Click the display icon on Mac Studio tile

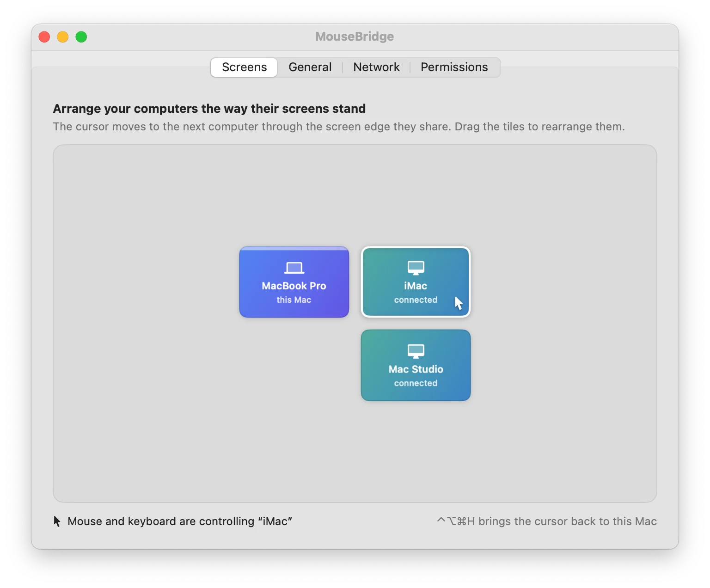416,351
